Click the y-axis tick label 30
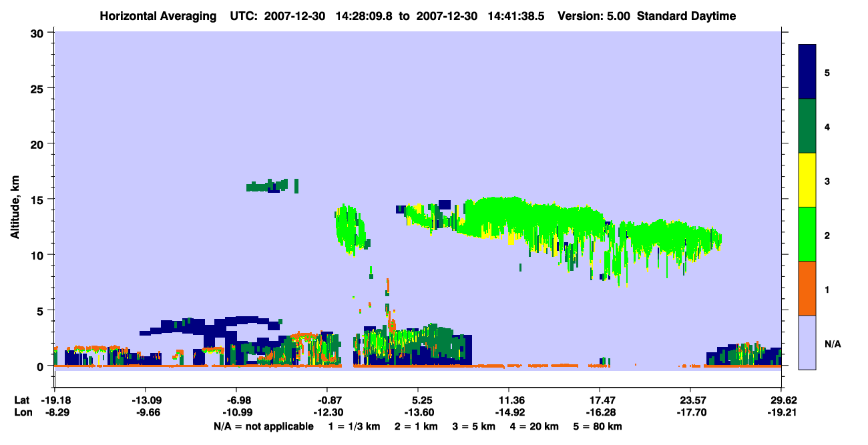868x445 pixels. [x=39, y=32]
